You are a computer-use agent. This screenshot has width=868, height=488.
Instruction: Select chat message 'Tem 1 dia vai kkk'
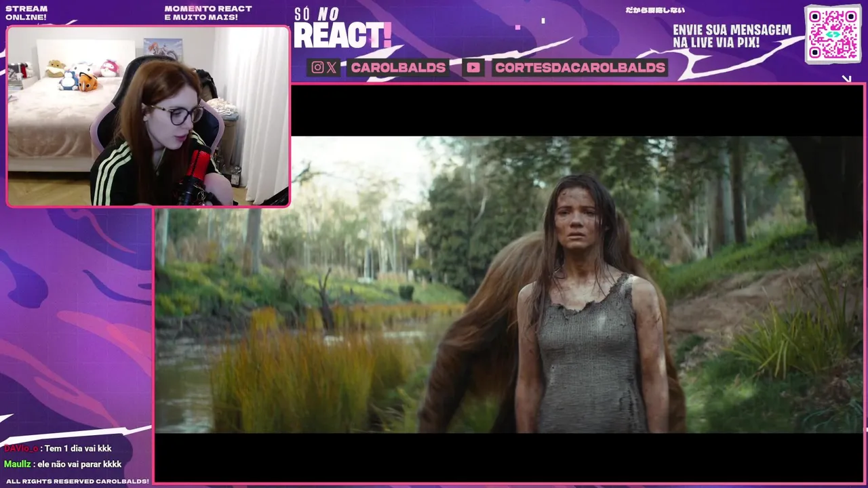(x=78, y=449)
